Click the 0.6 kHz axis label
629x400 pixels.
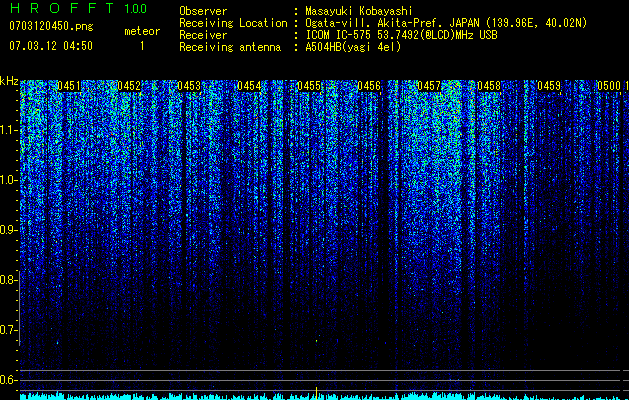click(8, 380)
